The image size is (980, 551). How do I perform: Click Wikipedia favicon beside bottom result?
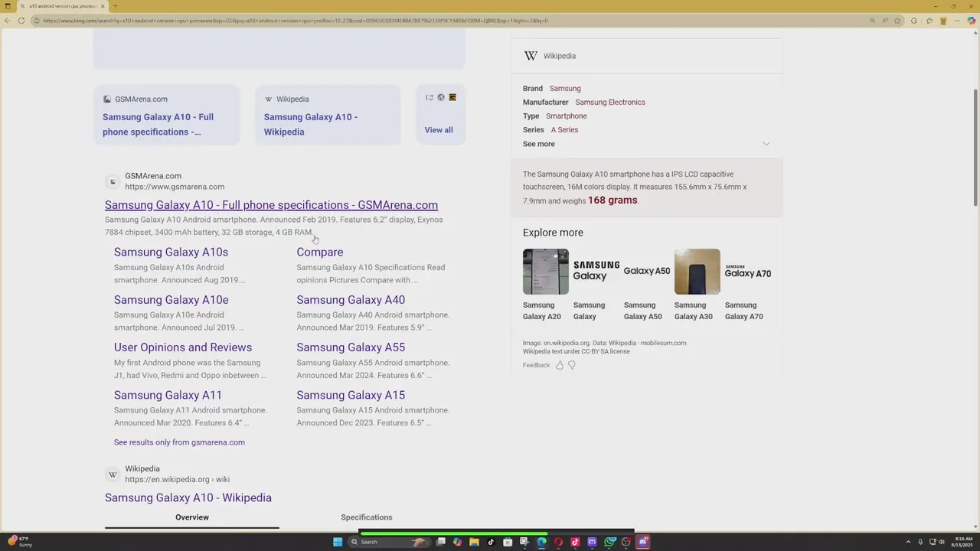point(113,474)
